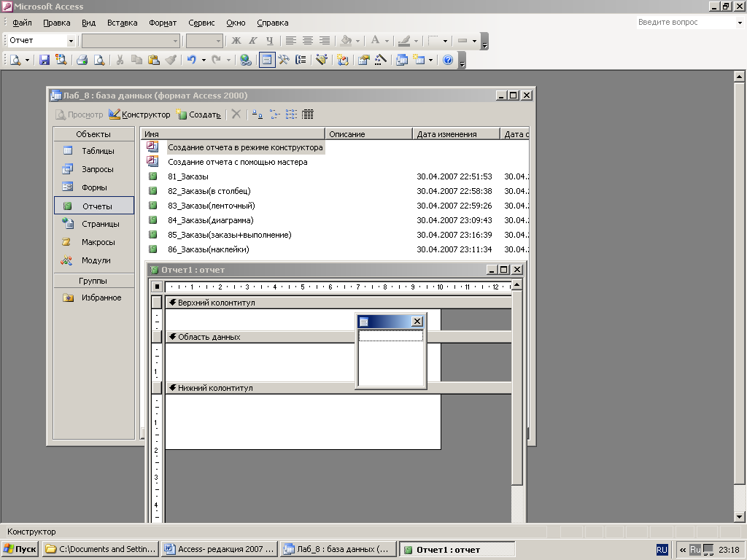Open the Object combo box showing Отчет
The width and height of the screenshot is (747, 560).
[42, 41]
